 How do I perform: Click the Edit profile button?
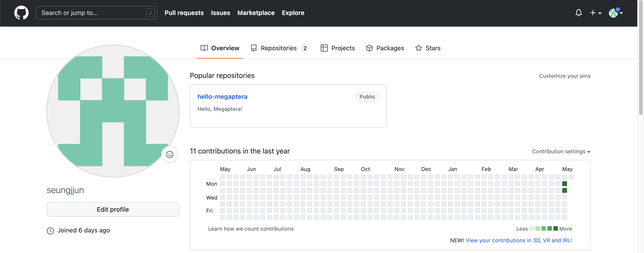[113, 209]
